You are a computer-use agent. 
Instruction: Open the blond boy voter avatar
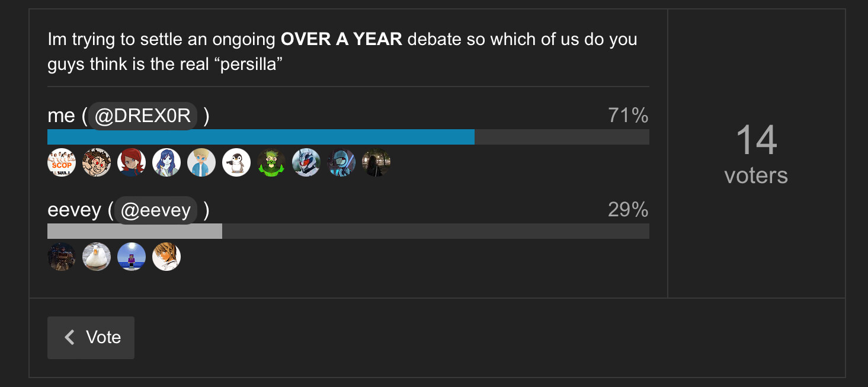[x=201, y=162]
